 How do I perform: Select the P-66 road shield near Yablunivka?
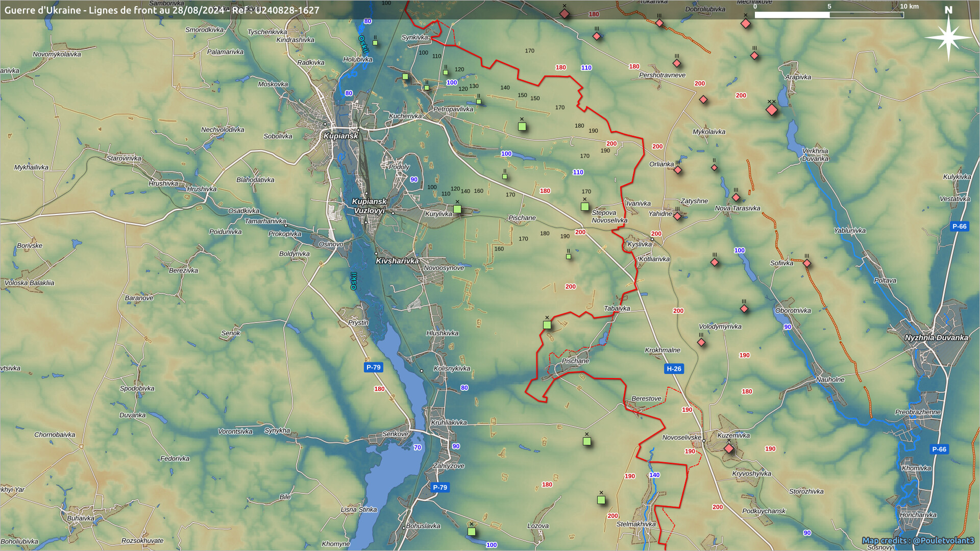click(959, 226)
